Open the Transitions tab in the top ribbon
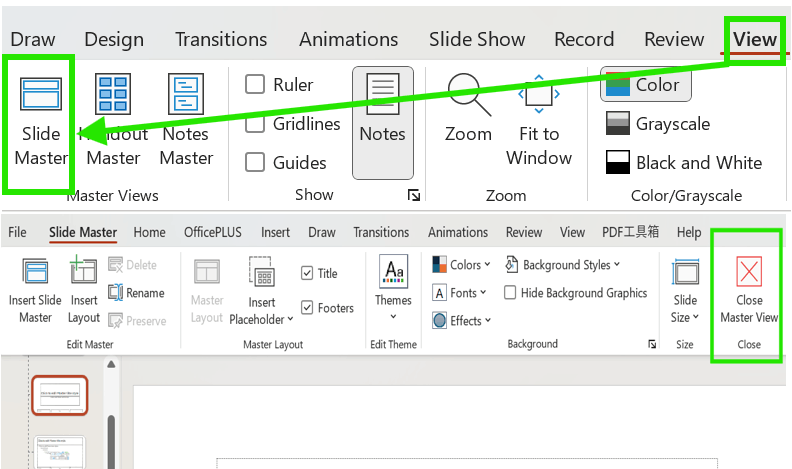This screenshot has width=792, height=469. click(221, 39)
